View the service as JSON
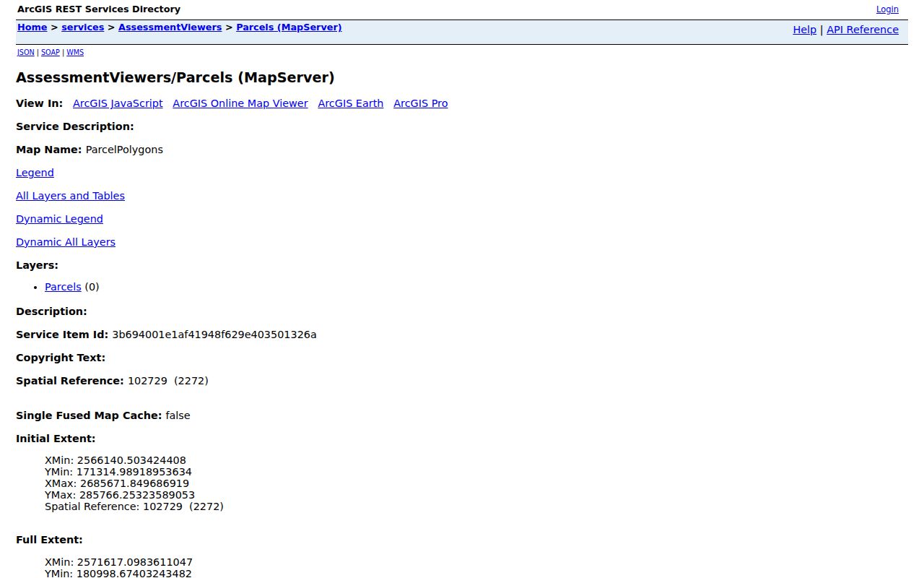924x578 pixels. click(x=26, y=53)
